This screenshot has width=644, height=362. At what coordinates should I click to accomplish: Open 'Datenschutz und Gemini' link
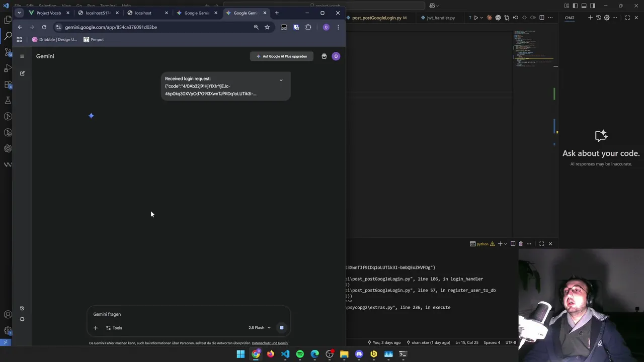tap(270, 343)
